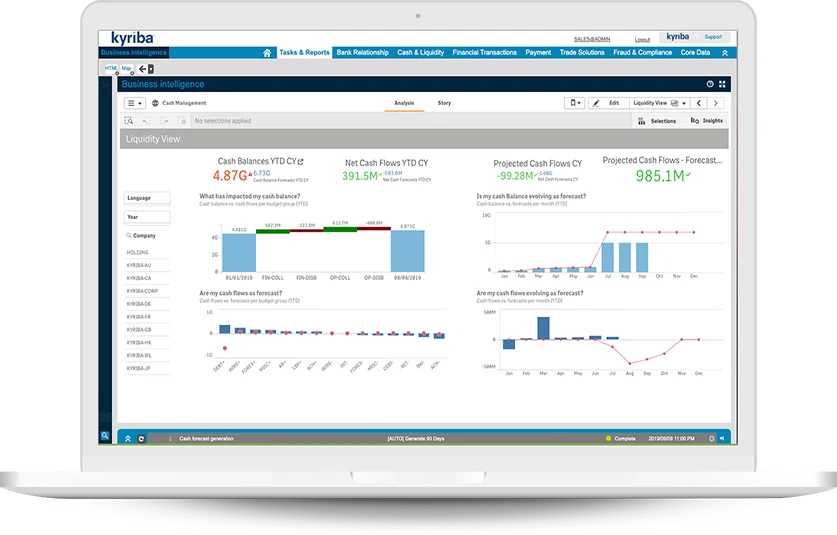
Task: Click the SALES@ADMIN user link
Action: [x=591, y=40]
